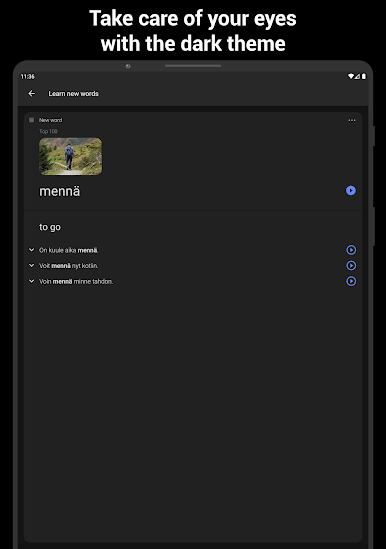Play audio for 'On kuule aika mennä'

(351, 250)
